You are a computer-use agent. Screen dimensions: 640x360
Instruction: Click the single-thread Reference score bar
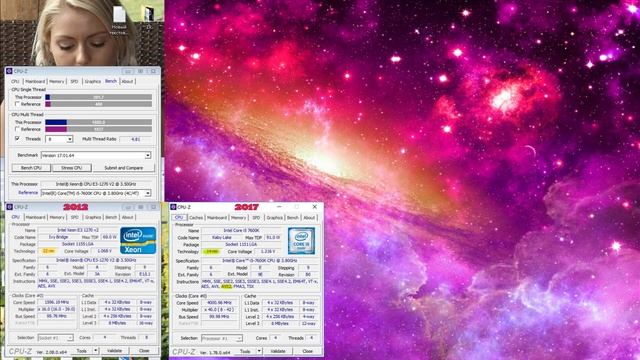click(x=98, y=104)
